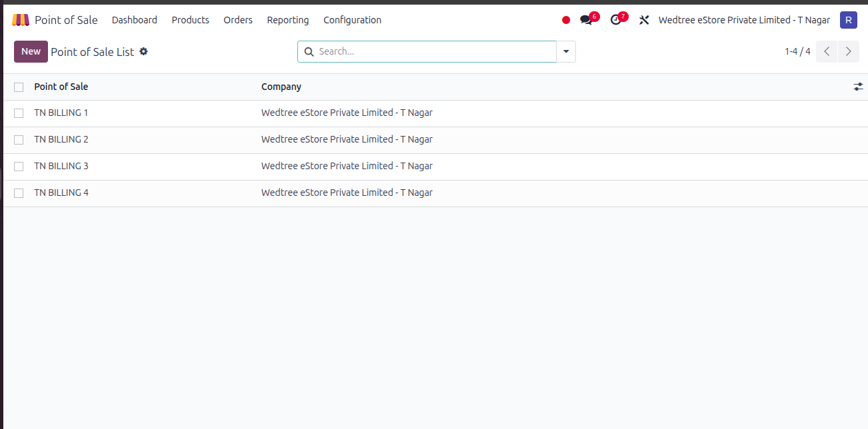Toggle the select-all header checkbox
868x429 pixels.
19,87
